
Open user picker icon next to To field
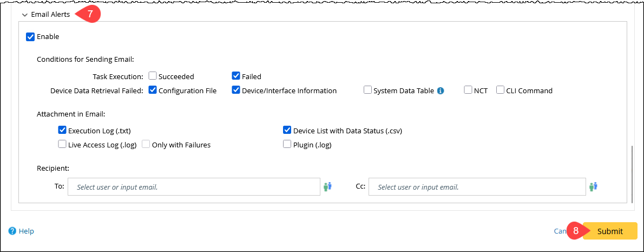(327, 186)
